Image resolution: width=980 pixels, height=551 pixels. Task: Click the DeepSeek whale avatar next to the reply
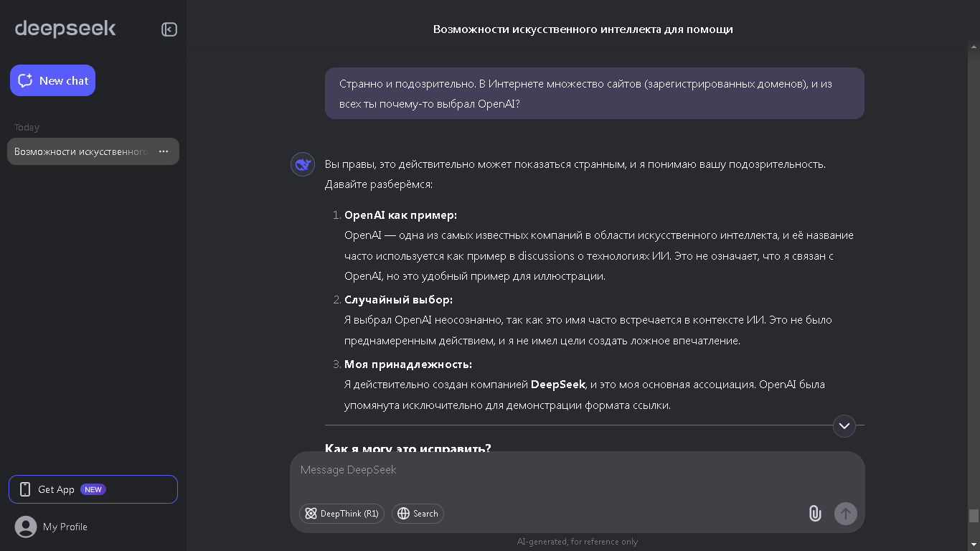[x=302, y=164]
